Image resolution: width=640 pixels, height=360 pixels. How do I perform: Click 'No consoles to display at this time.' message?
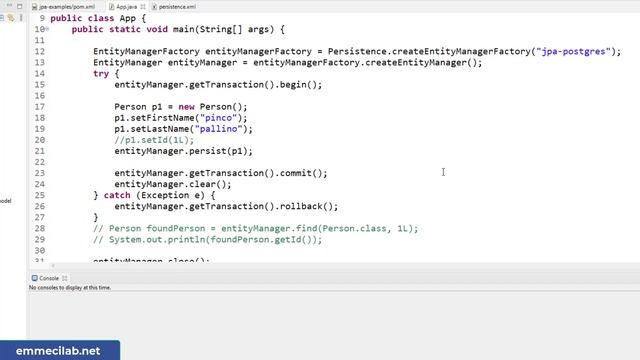pyautogui.click(x=70, y=288)
